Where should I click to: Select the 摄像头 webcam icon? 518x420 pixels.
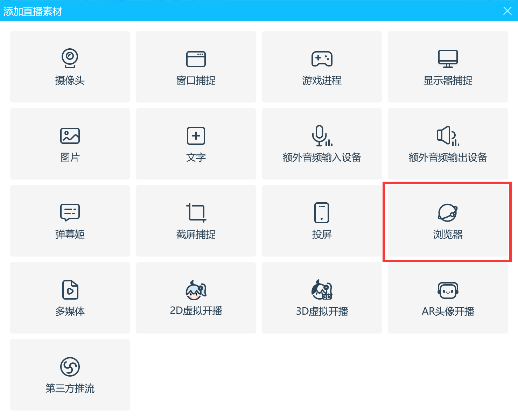70,58
